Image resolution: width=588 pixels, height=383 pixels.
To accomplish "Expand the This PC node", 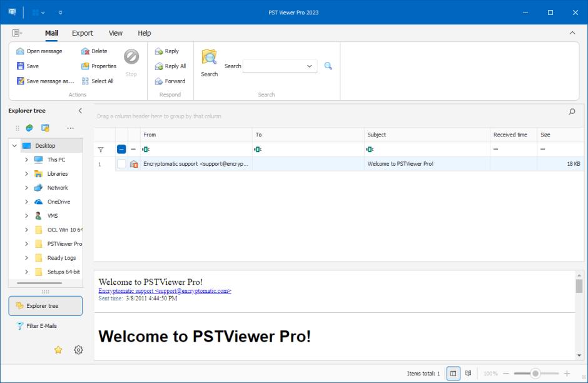I will click(x=26, y=160).
